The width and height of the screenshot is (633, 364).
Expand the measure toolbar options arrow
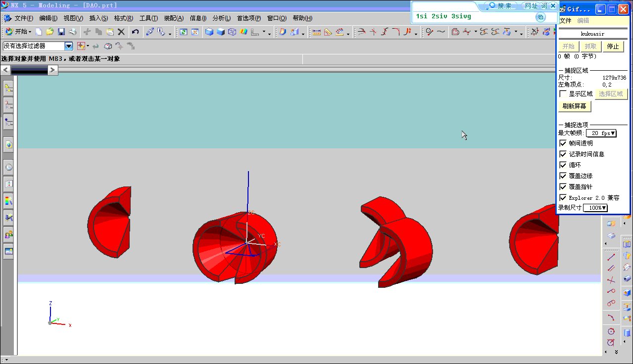tap(348, 34)
